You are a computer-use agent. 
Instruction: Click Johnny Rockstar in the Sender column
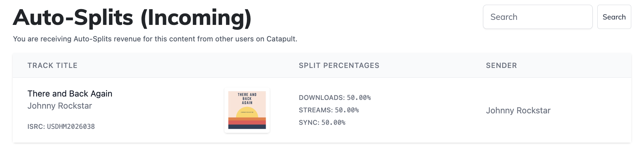click(x=518, y=110)
